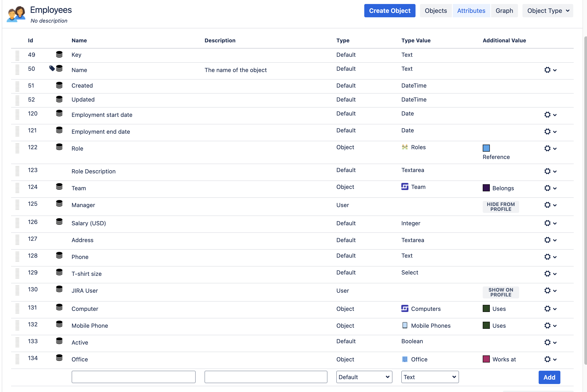
Task: Click the Team object type icon
Action: tap(404, 187)
